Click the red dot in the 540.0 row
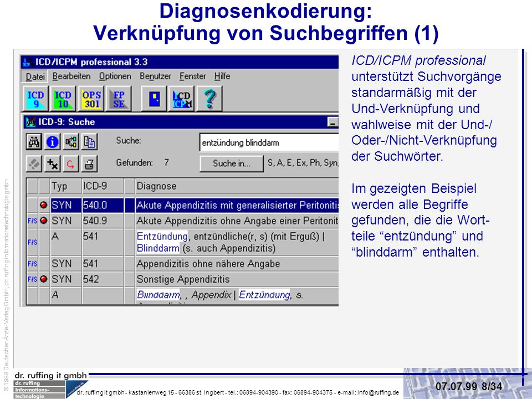The height and width of the screenshot is (399, 532). [44, 205]
